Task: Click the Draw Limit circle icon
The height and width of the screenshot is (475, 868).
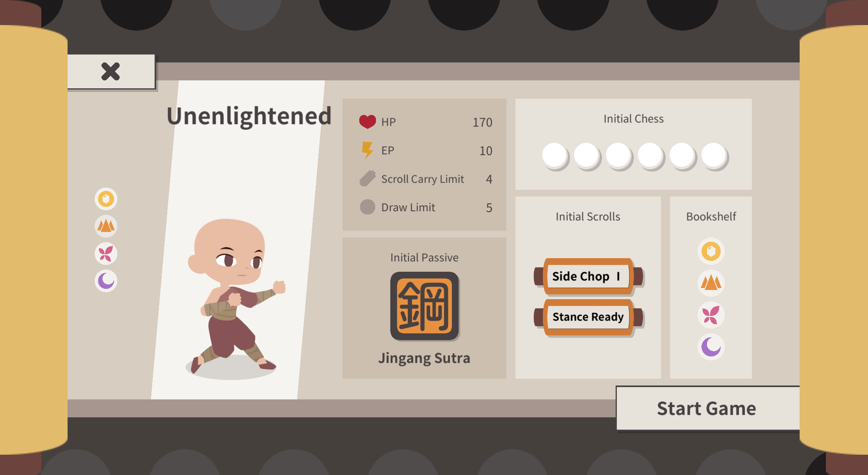Action: coord(367,207)
